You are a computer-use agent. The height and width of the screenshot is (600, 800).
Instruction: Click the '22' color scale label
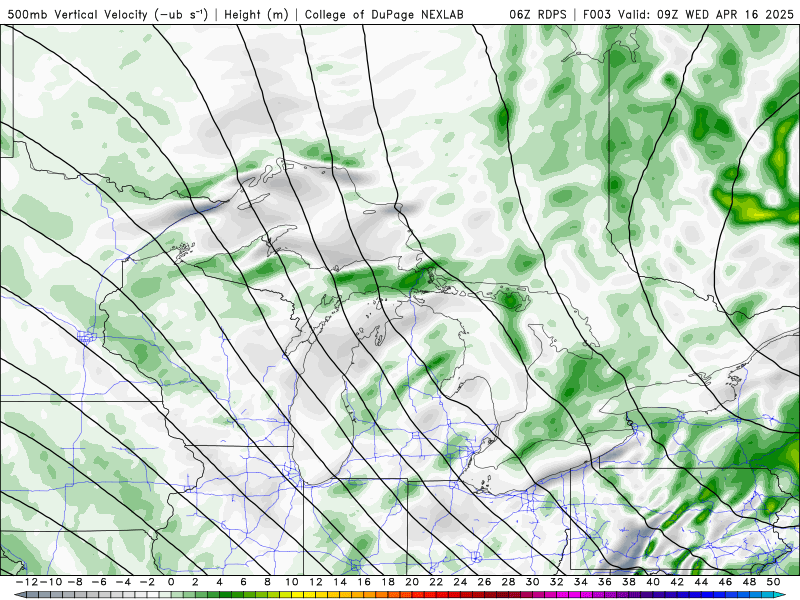436,582
